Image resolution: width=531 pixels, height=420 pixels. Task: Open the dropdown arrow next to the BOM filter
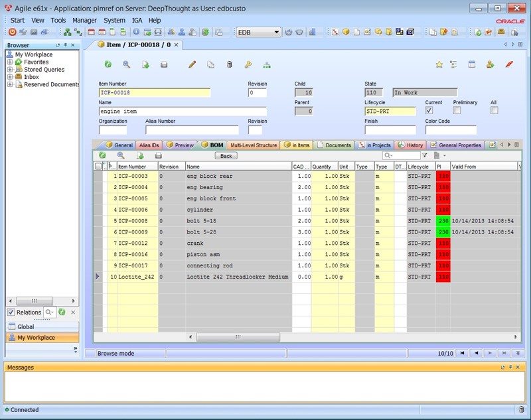[445, 156]
